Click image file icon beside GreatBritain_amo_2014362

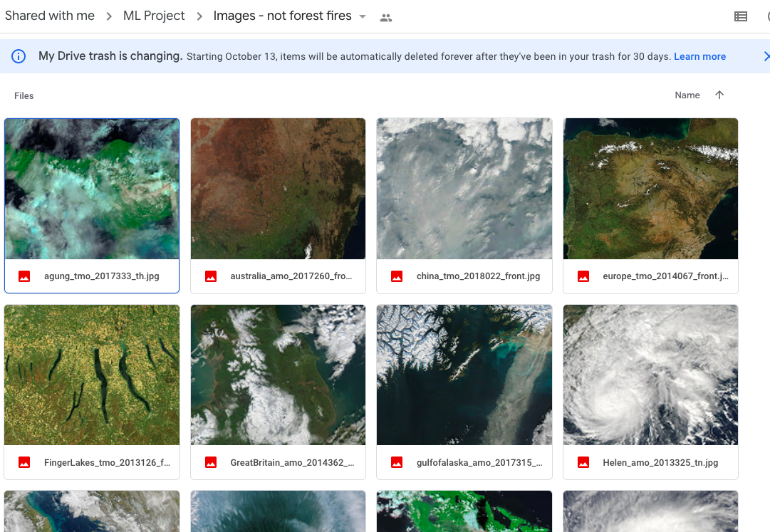[211, 462]
